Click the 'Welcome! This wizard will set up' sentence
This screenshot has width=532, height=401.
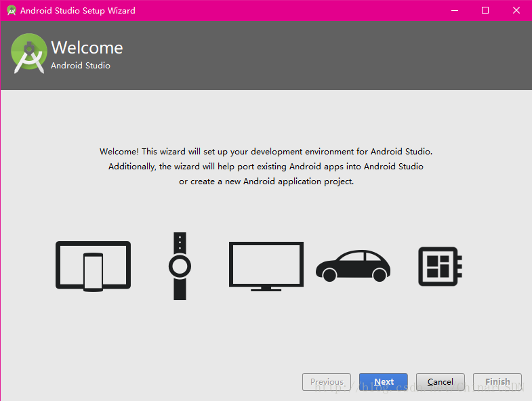tap(266, 151)
